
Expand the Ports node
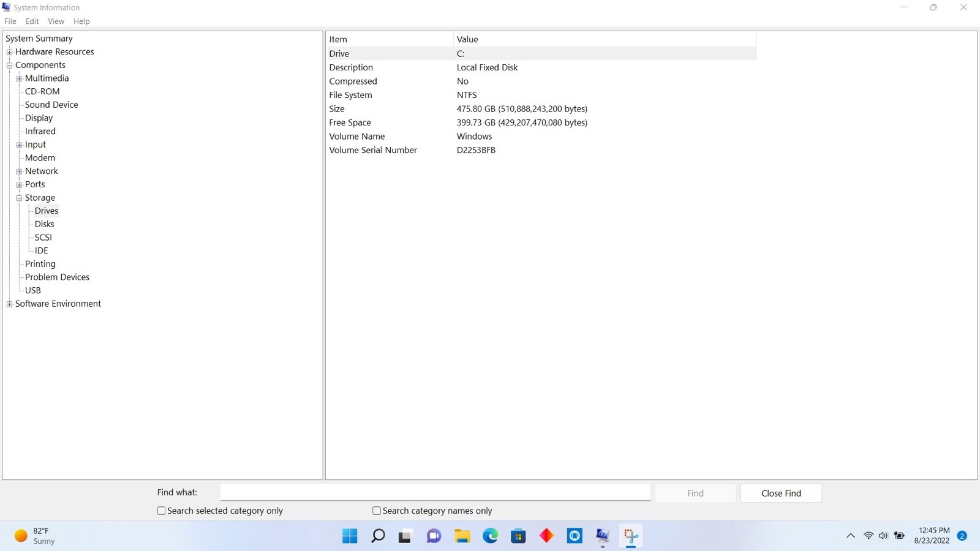pos(20,185)
